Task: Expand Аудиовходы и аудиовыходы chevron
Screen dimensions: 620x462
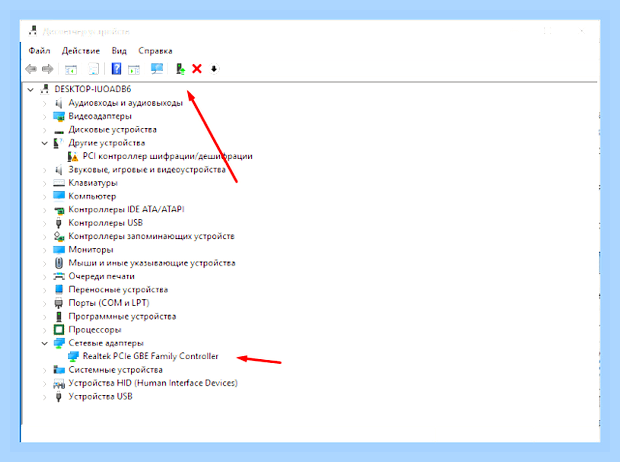Action: pos(44,104)
